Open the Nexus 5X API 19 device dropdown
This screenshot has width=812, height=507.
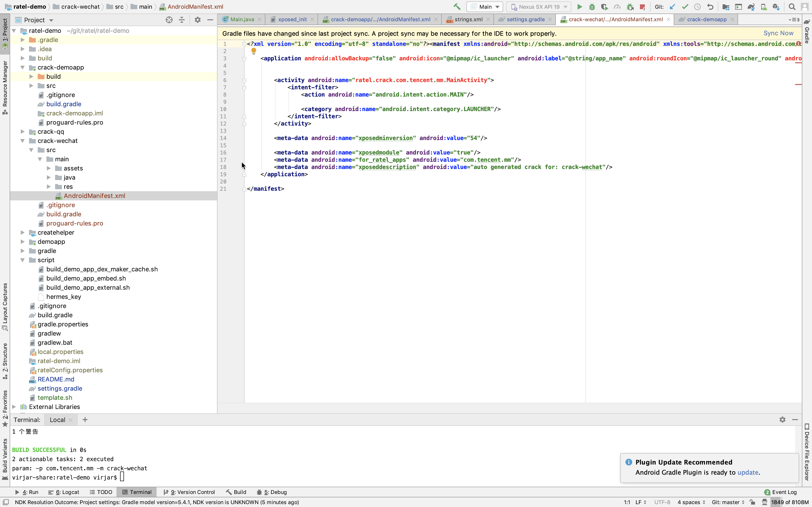tap(540, 7)
